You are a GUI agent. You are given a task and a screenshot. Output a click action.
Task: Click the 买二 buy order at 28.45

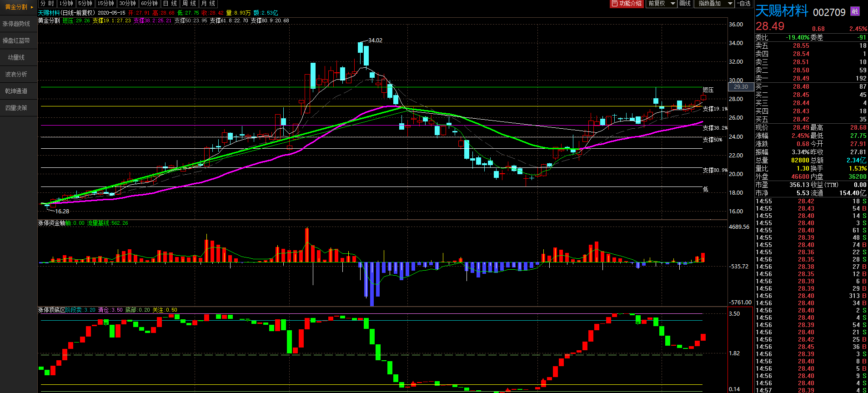[x=811, y=95]
